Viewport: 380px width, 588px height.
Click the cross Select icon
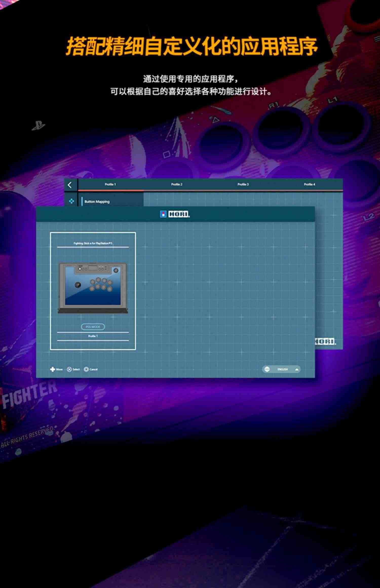[69, 369]
